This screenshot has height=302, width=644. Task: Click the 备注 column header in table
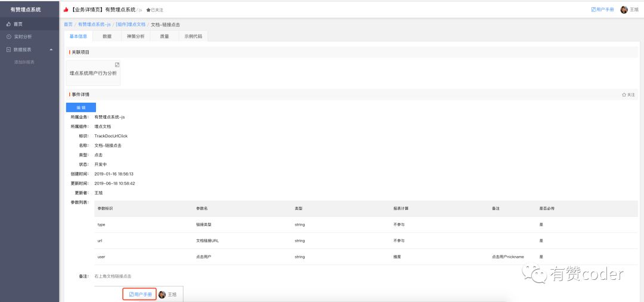(x=496, y=209)
